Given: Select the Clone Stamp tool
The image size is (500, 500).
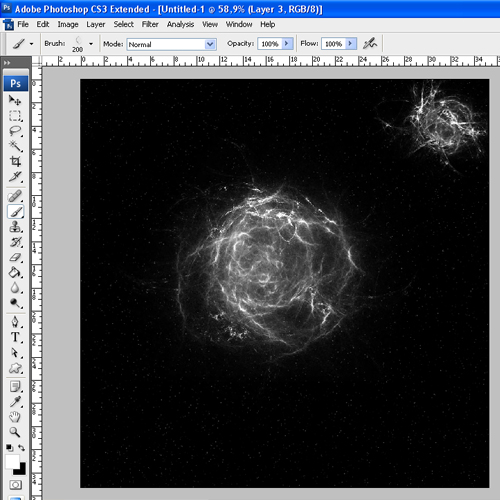Looking at the screenshot, I should 15,227.
